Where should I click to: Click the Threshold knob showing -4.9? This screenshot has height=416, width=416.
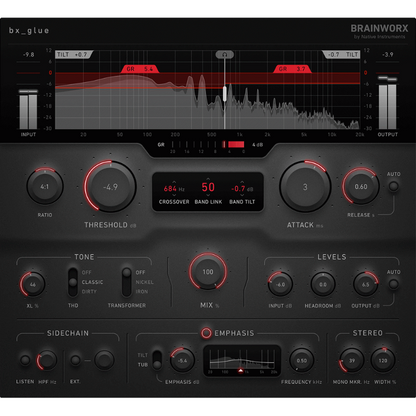pos(110,187)
